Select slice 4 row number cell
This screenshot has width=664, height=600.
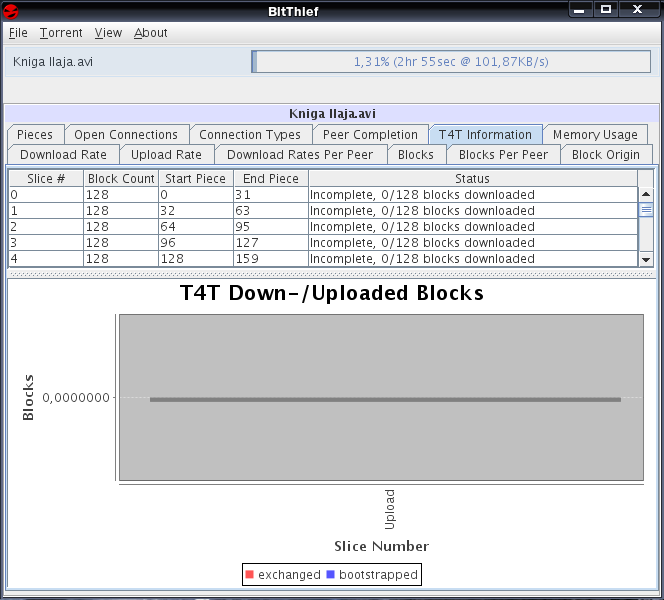[x=46, y=259]
